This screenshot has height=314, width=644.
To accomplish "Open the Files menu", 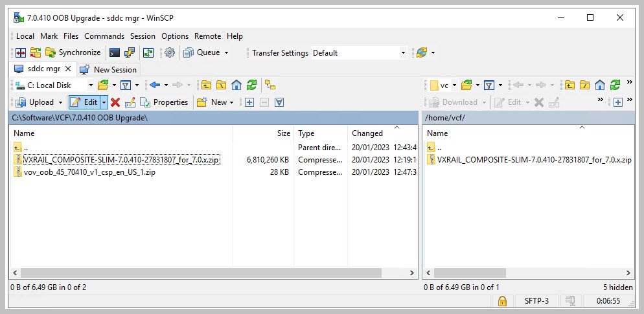I will [x=71, y=36].
